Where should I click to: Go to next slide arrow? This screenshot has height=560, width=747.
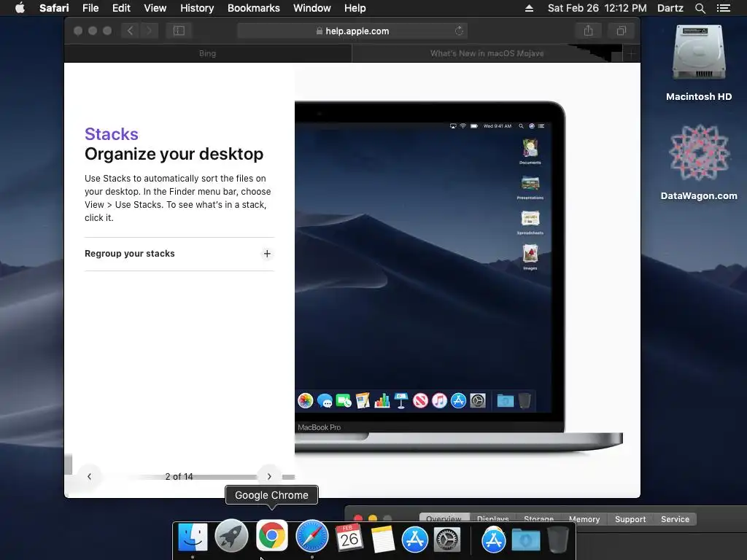(x=269, y=476)
